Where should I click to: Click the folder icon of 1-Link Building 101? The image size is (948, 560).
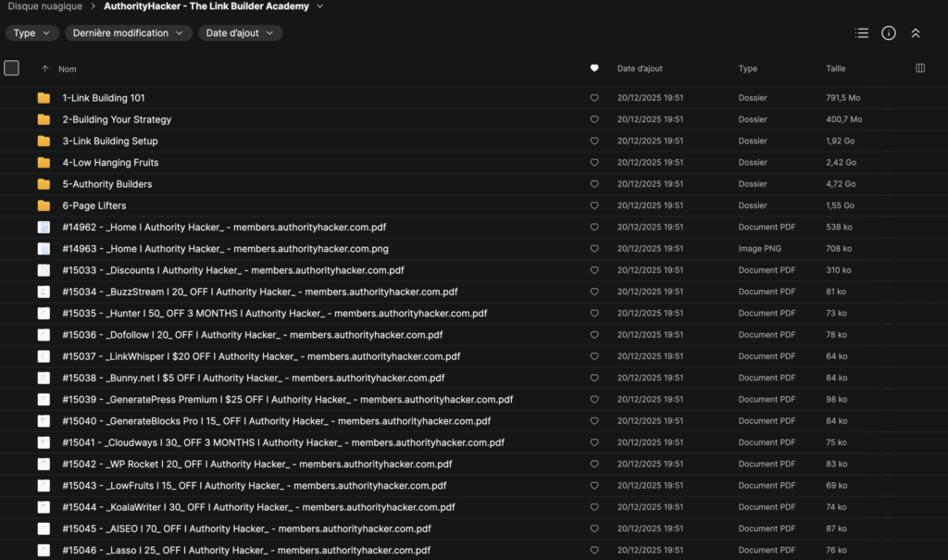[42, 97]
